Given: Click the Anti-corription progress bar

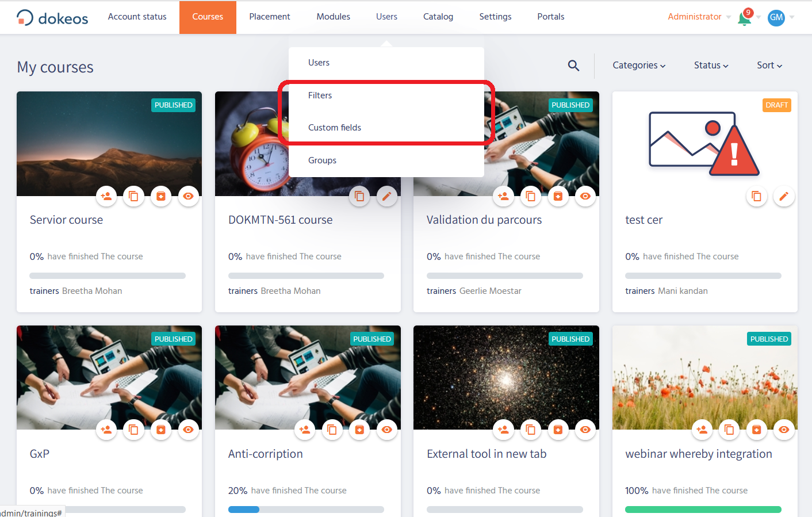Looking at the screenshot, I should [306, 510].
